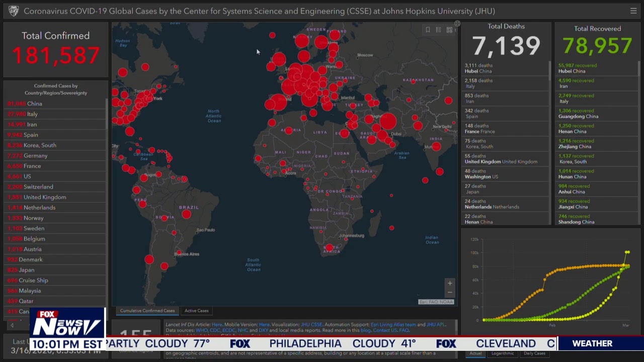This screenshot has height=362, width=644.
Task: Click '853 deaths Iran' entry
Action: 505,99
